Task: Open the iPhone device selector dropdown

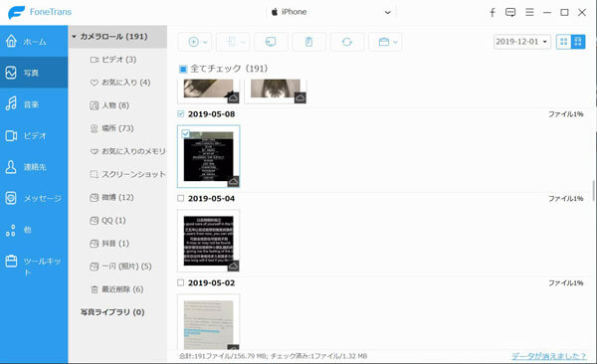Action: pos(331,12)
